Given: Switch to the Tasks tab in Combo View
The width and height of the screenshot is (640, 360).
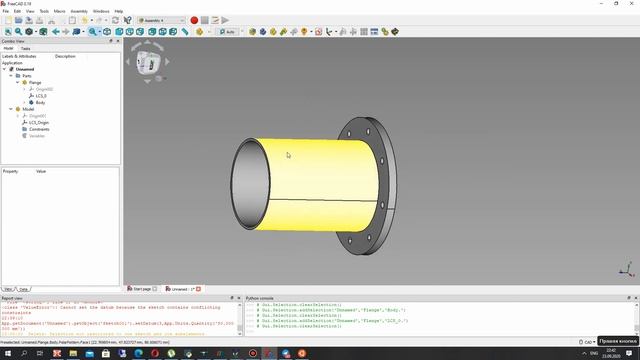Looking at the screenshot, I should tap(26, 49).
